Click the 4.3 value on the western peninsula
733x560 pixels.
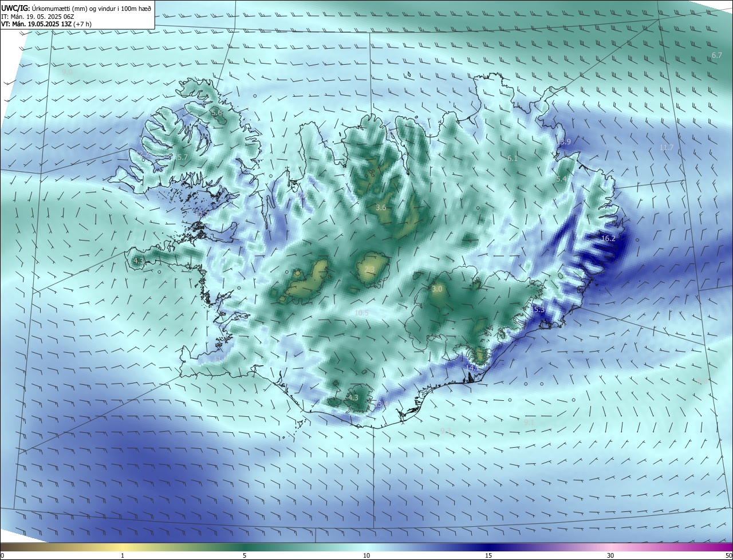(139, 261)
